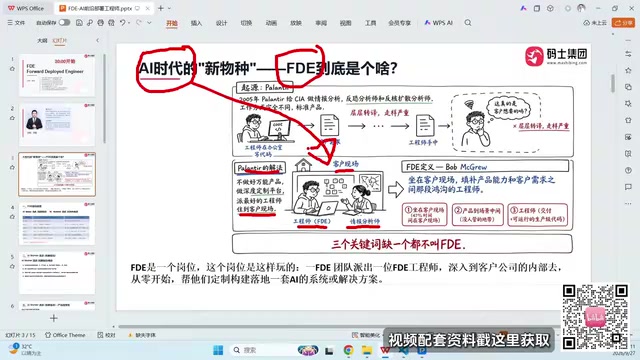Open File Explorer from the taskbar
This screenshot has width=640, height=360.
[367, 350]
